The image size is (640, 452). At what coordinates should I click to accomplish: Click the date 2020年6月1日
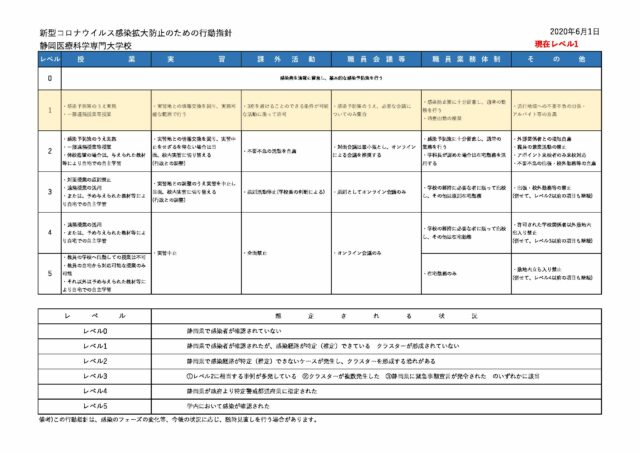578,33
